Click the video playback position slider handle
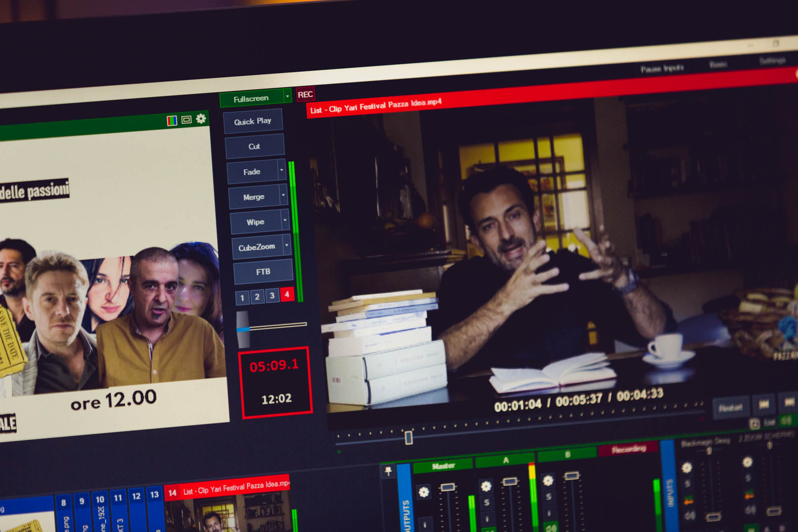798x532 pixels. pyautogui.click(x=408, y=437)
